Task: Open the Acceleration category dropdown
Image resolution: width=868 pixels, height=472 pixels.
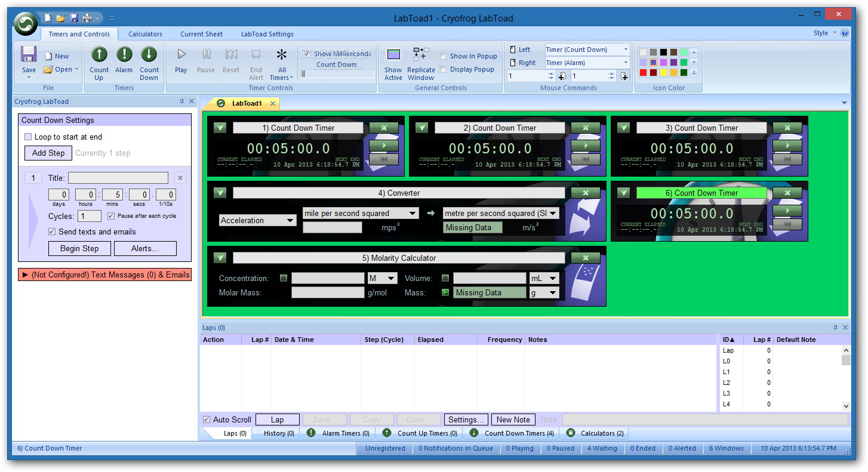Action: [x=257, y=221]
